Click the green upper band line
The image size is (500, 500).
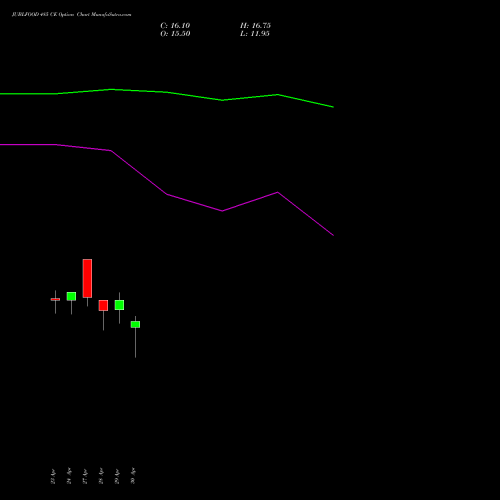pos(167,92)
